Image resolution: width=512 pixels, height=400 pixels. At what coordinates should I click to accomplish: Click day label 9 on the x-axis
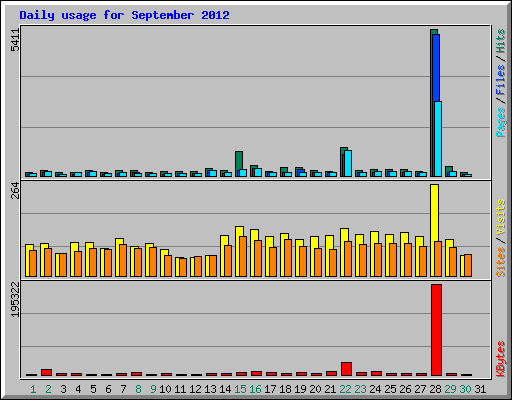point(153,389)
